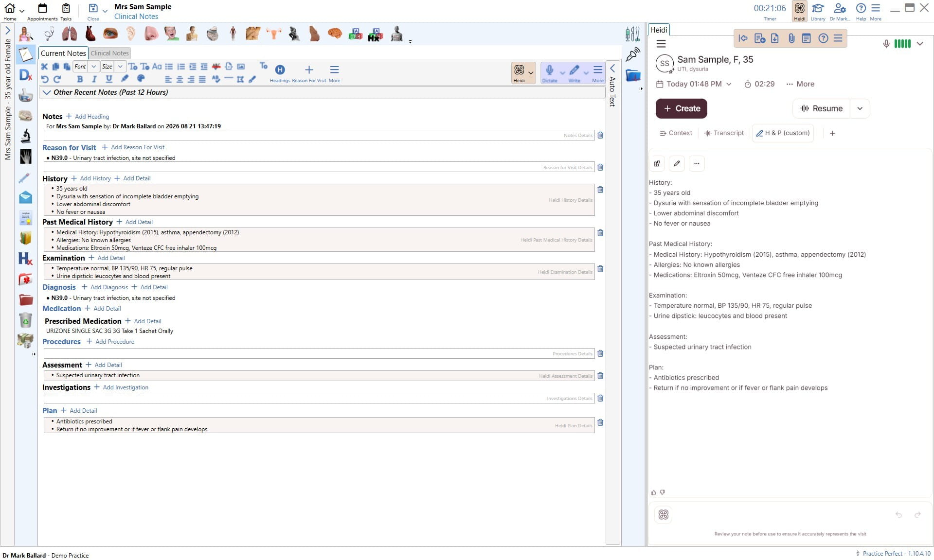Image resolution: width=934 pixels, height=560 pixels.
Task: Toggle bold text formatting
Action: coord(80,79)
